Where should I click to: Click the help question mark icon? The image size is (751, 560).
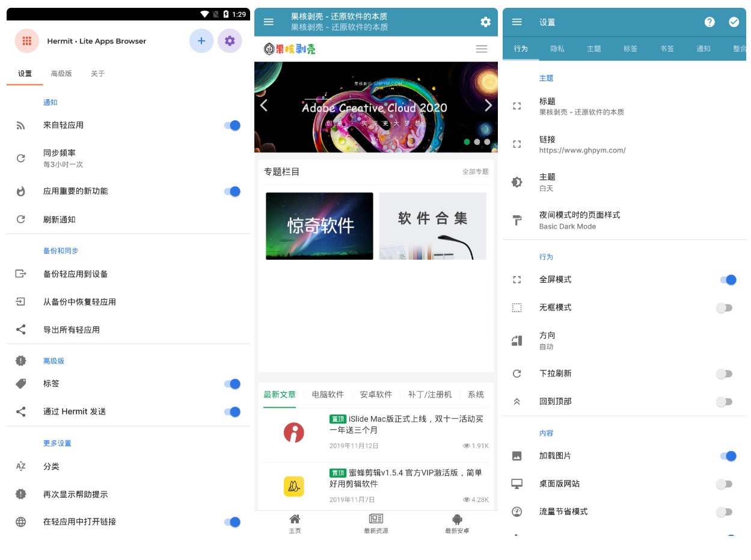[710, 22]
